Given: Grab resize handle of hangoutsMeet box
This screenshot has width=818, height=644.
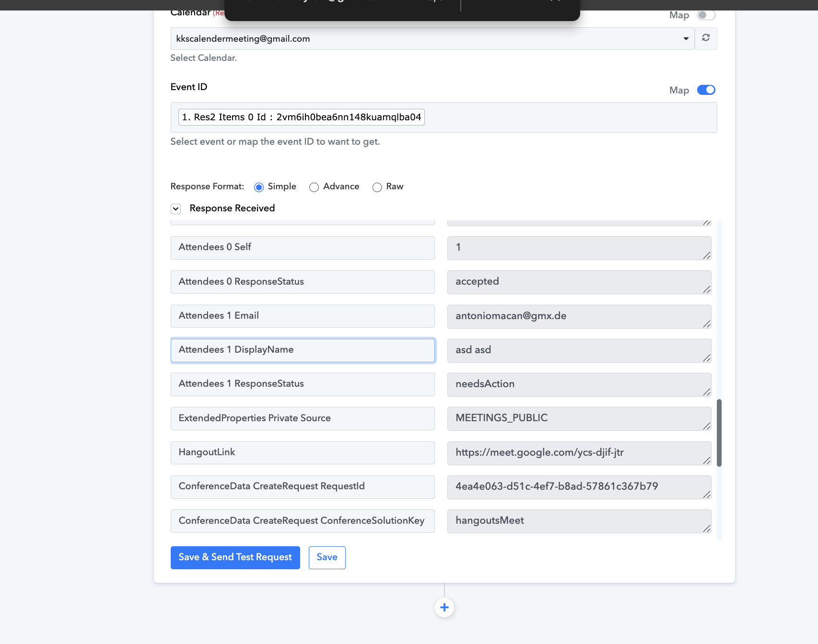Looking at the screenshot, I should click(x=707, y=529).
